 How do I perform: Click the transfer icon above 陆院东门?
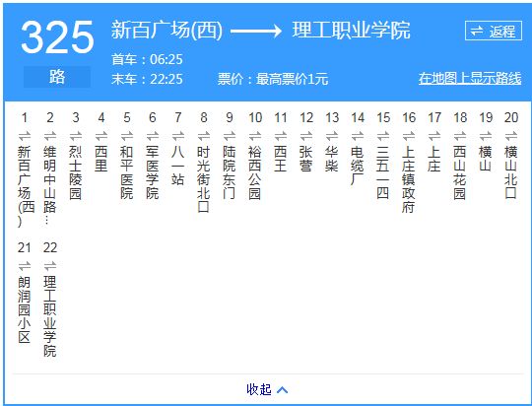pyautogui.click(x=230, y=136)
